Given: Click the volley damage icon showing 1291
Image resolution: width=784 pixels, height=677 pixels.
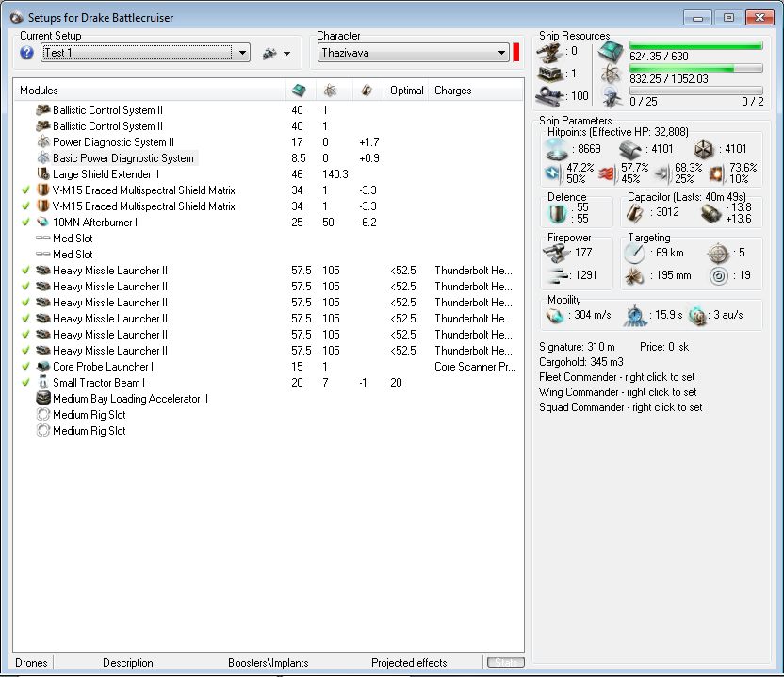Looking at the screenshot, I should (x=558, y=275).
